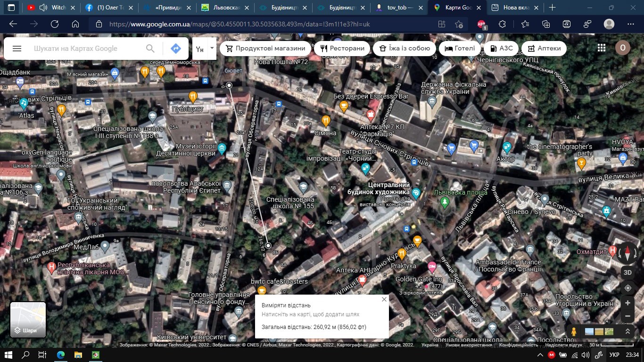Filter by Їжа із собою
644x362 pixels.
coord(405,48)
